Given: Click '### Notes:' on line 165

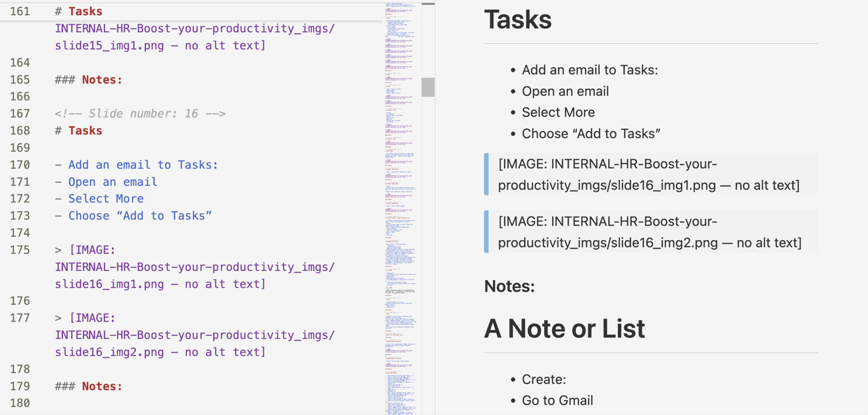Looking at the screenshot, I should coord(89,80).
